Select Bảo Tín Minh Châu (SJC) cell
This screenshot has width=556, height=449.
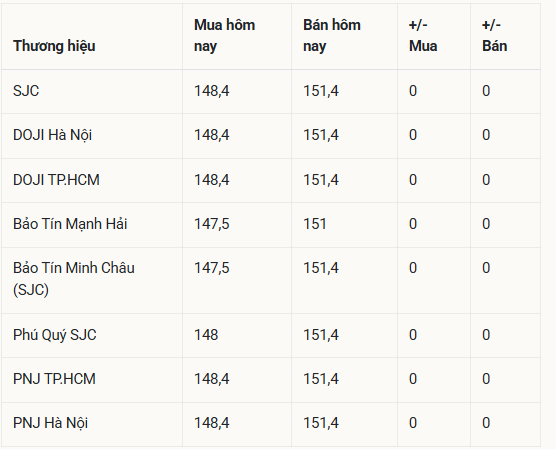tap(74, 279)
